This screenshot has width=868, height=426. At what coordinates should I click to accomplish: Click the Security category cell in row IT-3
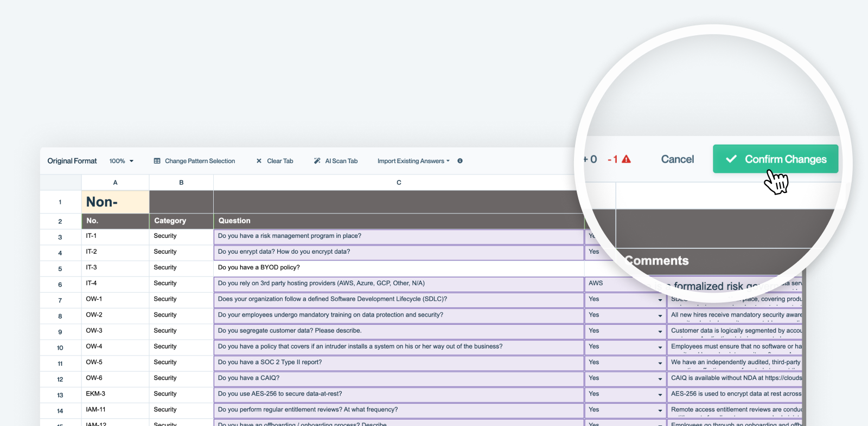tap(181, 268)
